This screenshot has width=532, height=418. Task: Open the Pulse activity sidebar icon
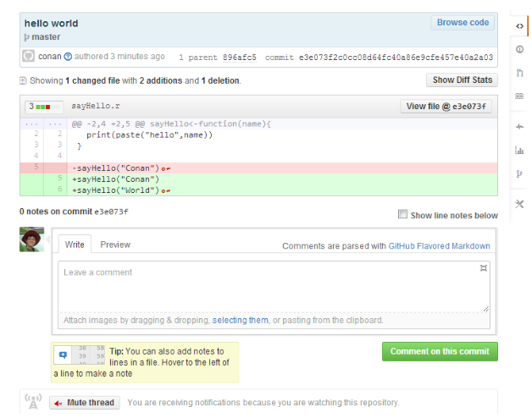point(519,127)
